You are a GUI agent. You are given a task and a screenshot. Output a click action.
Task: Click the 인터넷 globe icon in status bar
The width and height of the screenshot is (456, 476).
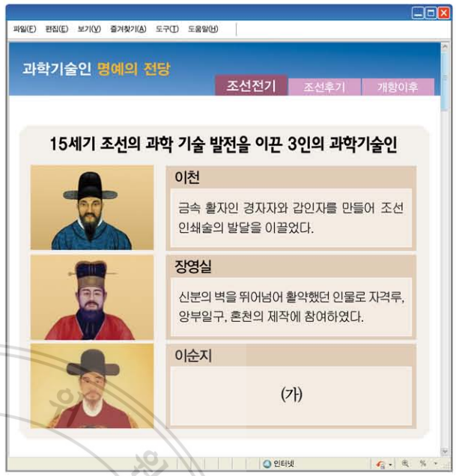(x=267, y=464)
